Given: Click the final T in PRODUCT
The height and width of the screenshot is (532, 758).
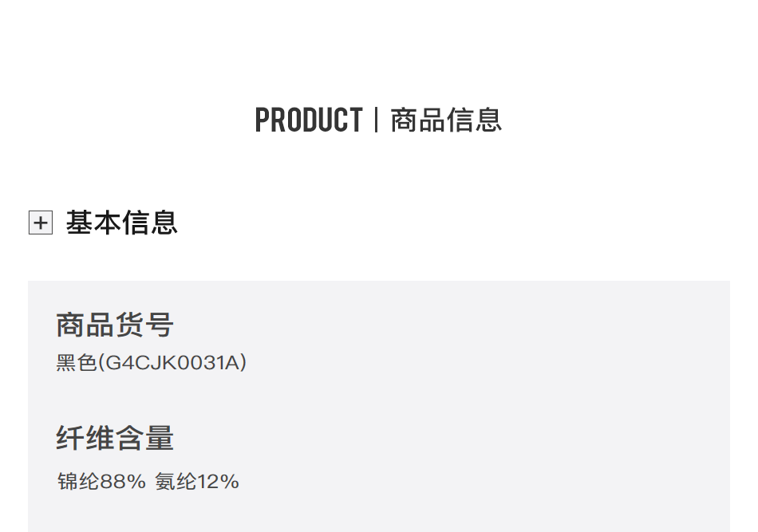Looking at the screenshot, I should pos(356,120).
